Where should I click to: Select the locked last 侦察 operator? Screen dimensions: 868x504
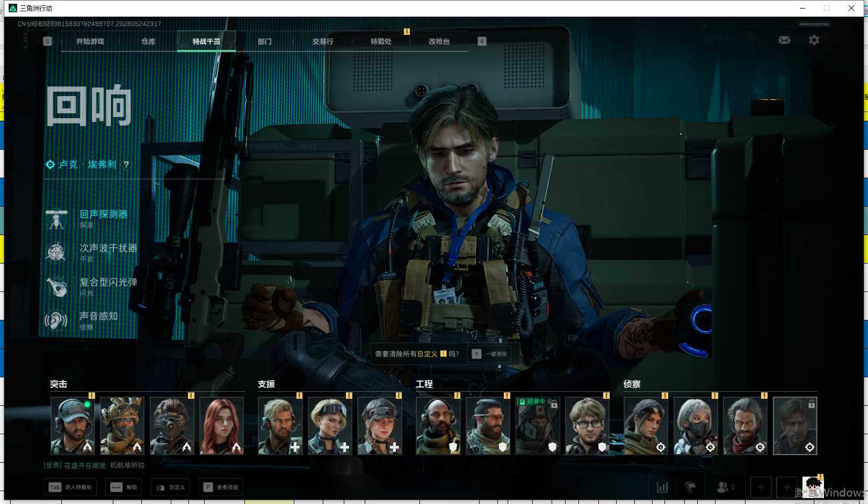(x=795, y=426)
